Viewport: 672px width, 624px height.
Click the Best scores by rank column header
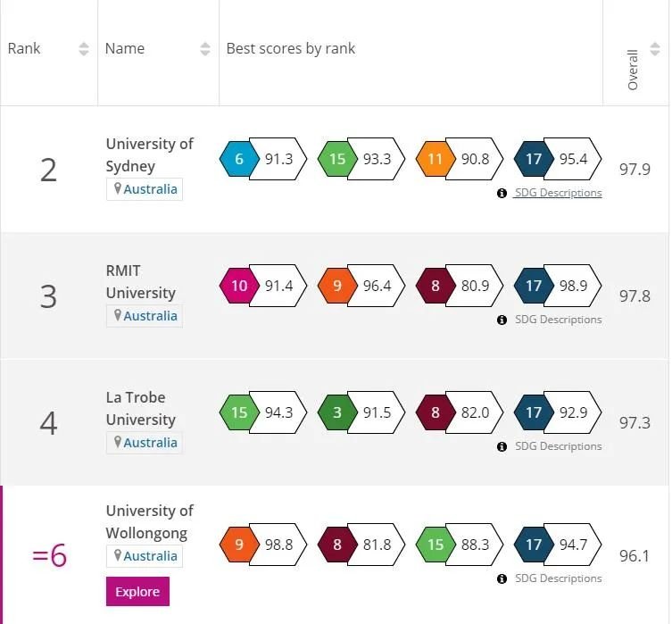tap(291, 48)
